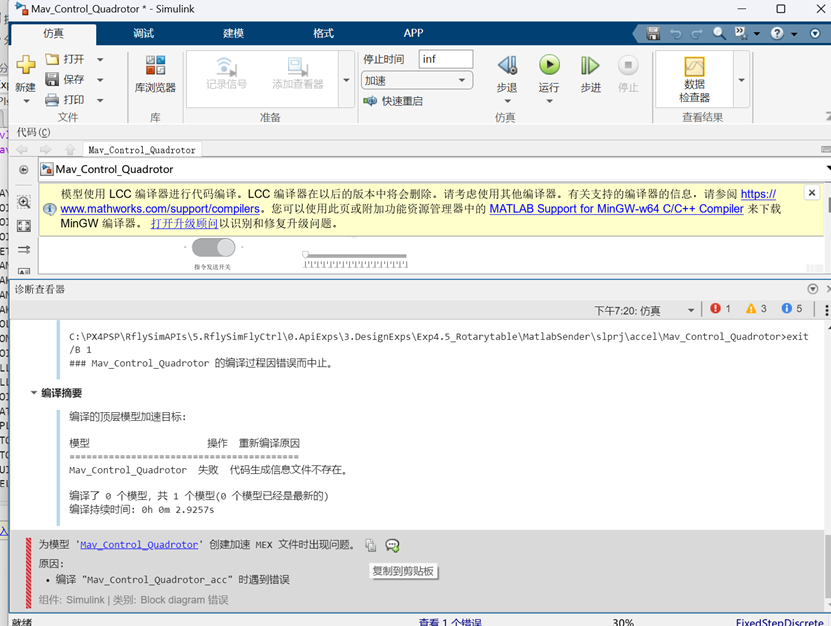This screenshot has width=831, height=626.
Task: Filter diagnostics by errors (red 1)
Action: [x=720, y=308]
